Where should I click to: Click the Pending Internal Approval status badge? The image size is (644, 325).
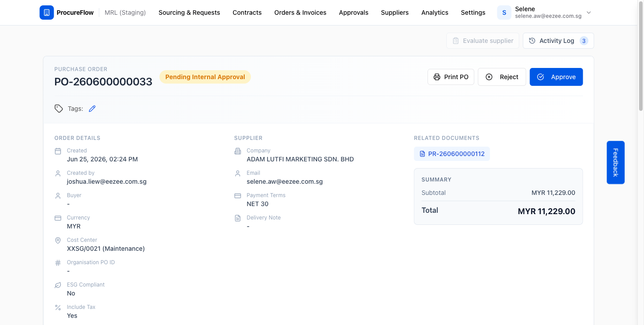tap(205, 77)
